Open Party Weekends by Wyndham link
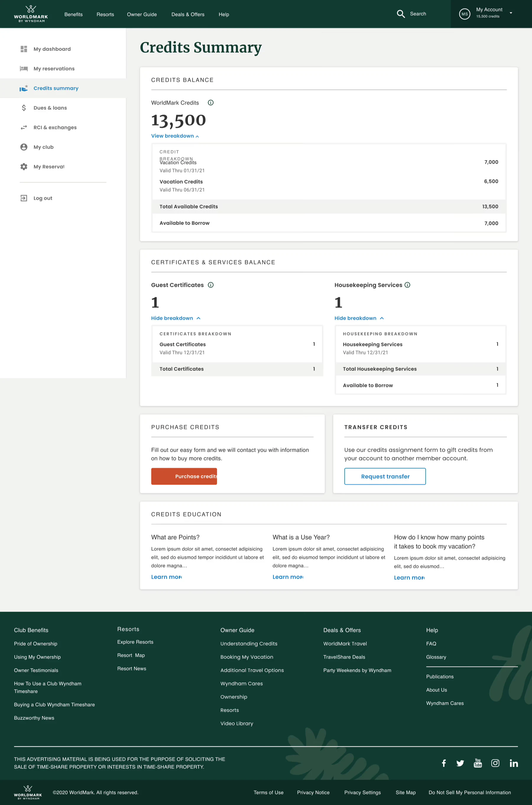This screenshot has height=805, width=532. (357, 670)
